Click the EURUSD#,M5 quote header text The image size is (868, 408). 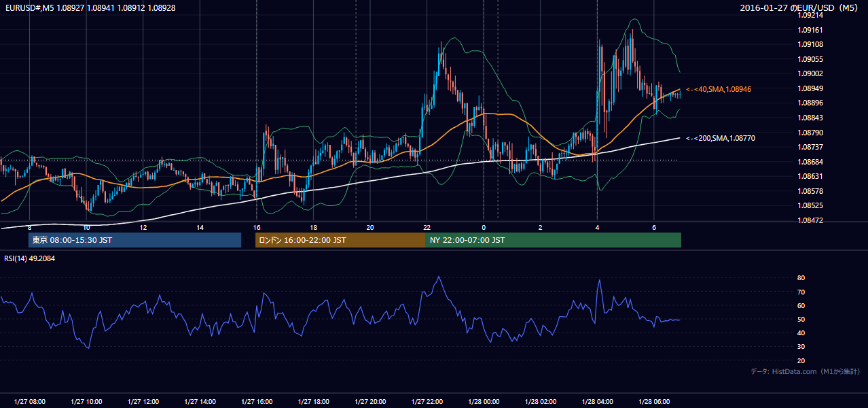coord(89,7)
